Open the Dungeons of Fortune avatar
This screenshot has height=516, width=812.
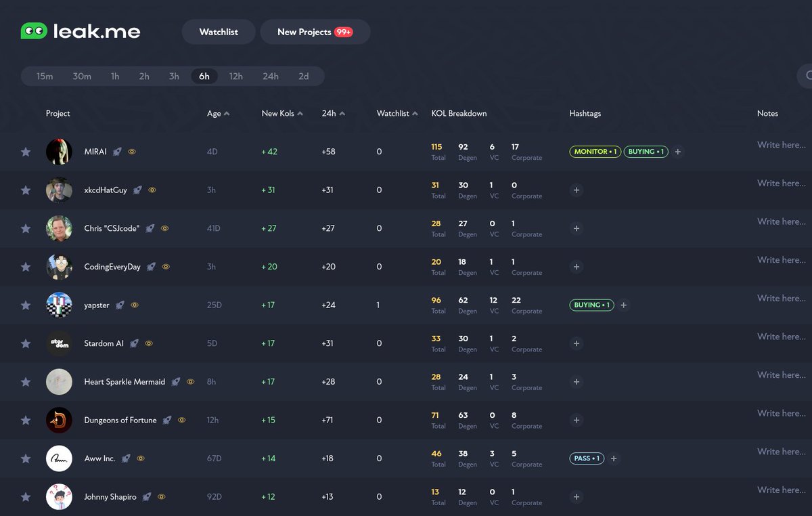click(59, 420)
